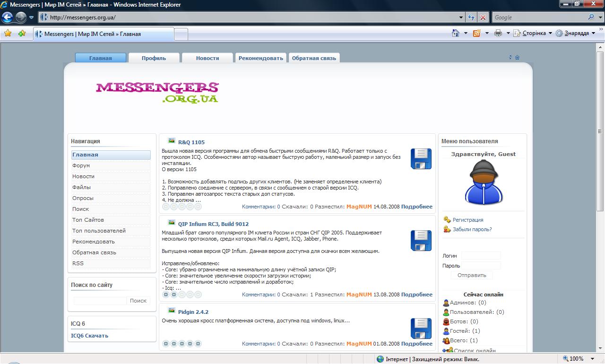Go back with the browser Back arrow
Screen dimensions: 605x364
(x=7, y=17)
